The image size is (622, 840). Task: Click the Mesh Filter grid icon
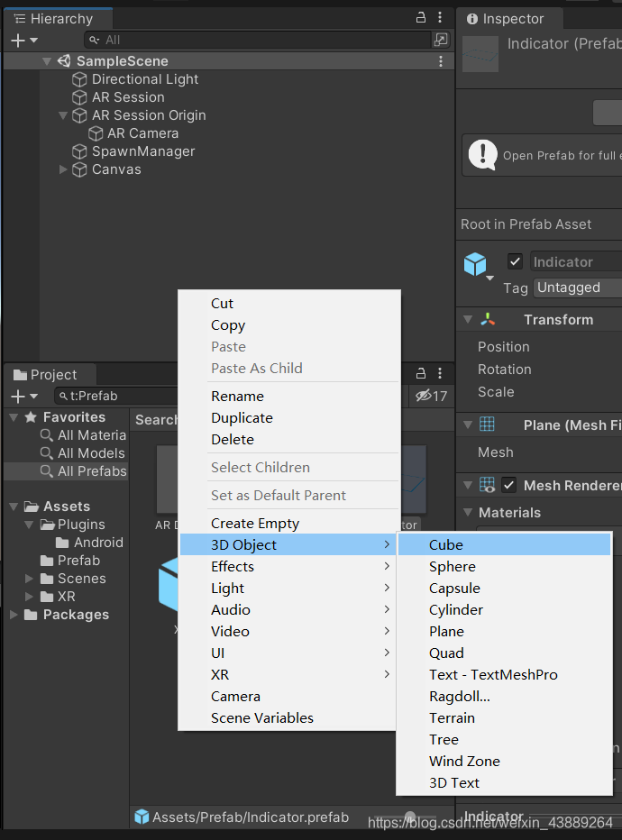487,425
